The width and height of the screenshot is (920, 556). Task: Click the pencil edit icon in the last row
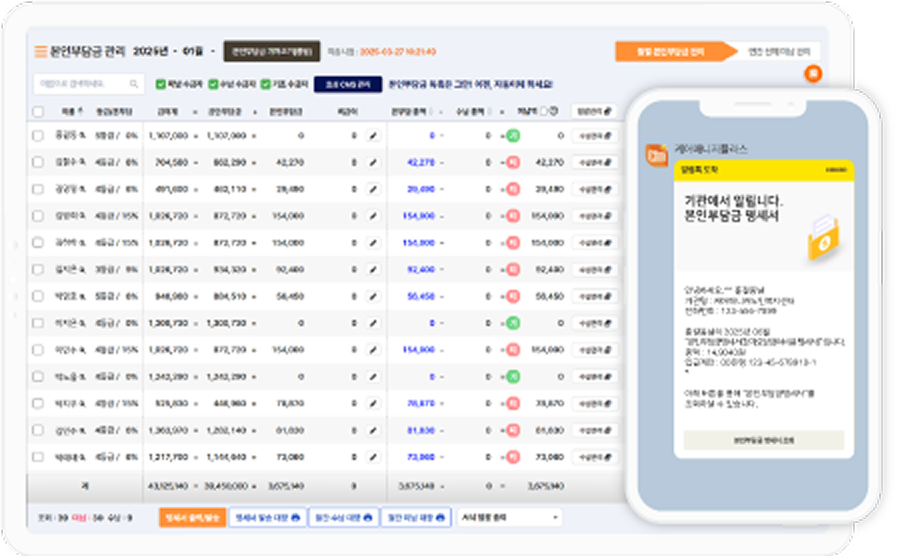coord(373,457)
